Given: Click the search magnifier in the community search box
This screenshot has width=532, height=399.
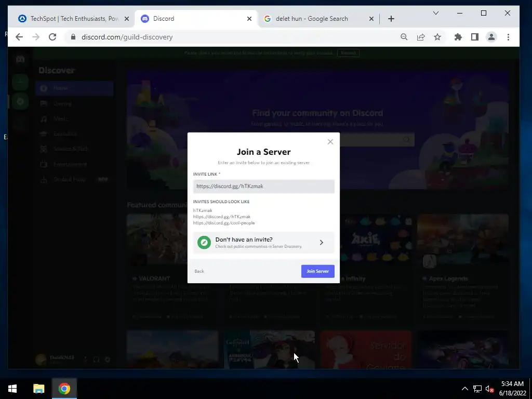Looking at the screenshot, I should tap(406, 140).
